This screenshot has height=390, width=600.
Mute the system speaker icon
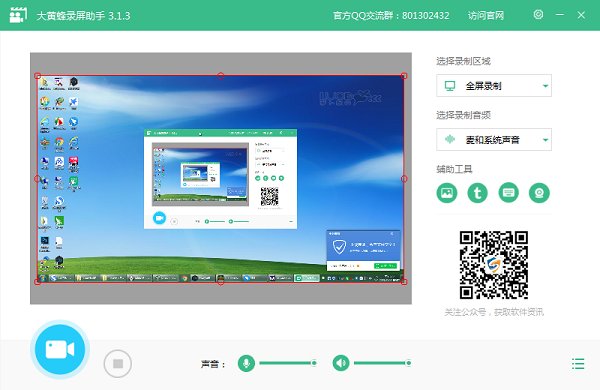point(341,362)
